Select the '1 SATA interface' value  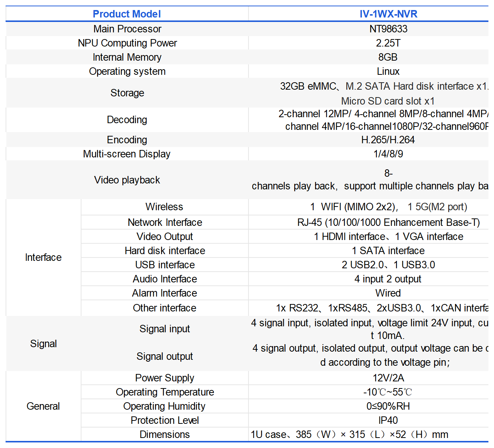(x=388, y=251)
